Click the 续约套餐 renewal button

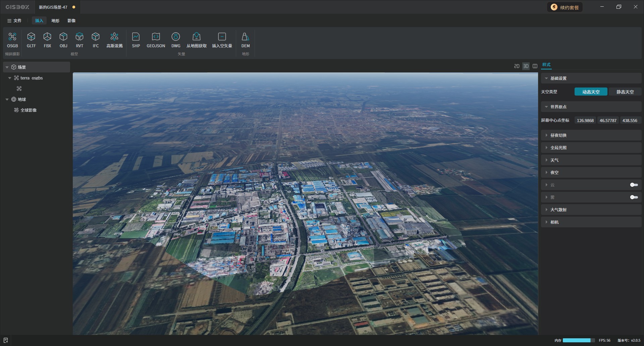pyautogui.click(x=565, y=7)
